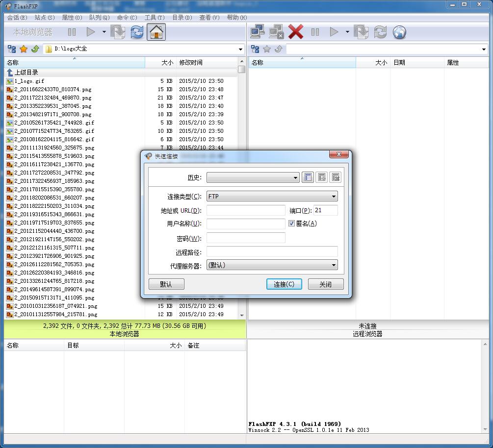Toggle the 匿名 anonymous checkbox
Screen dimensions: 493x448
point(291,224)
